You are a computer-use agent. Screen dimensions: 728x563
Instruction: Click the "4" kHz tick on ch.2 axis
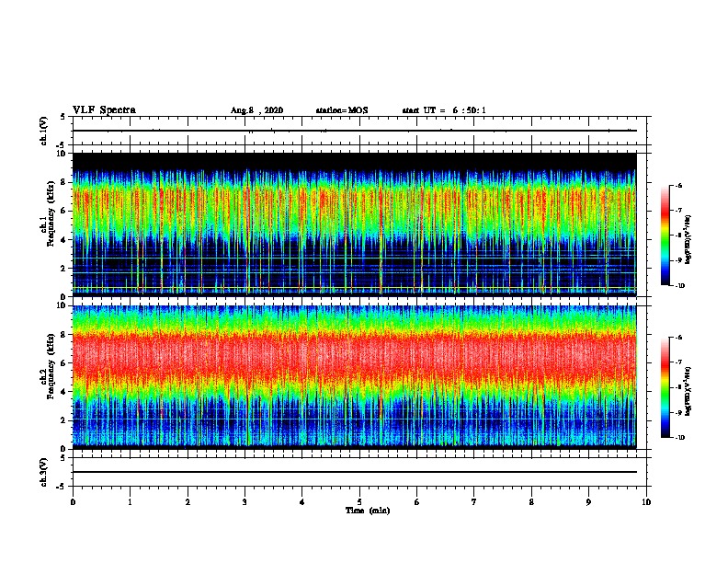point(64,392)
